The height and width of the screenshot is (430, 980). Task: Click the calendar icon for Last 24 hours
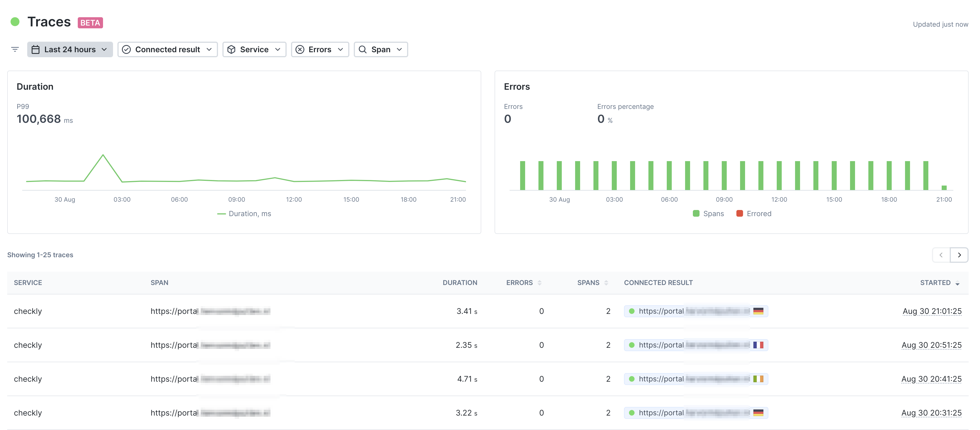[x=36, y=49]
